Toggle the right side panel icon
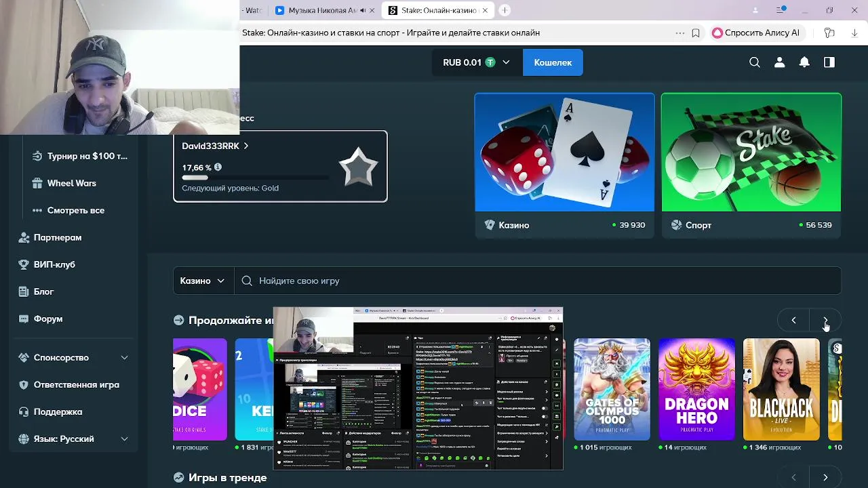This screenshot has height=488, width=868. [x=829, y=62]
